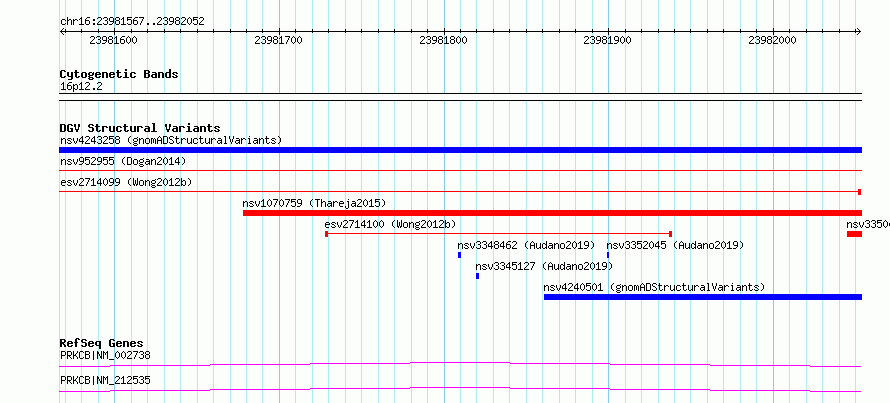Select the esv2714100 (Wong2012b) label

point(391,224)
